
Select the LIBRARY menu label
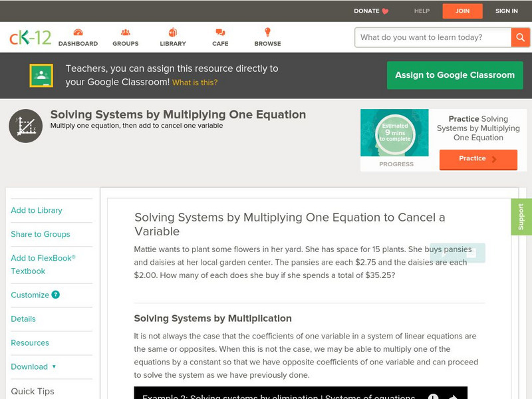coord(173,44)
